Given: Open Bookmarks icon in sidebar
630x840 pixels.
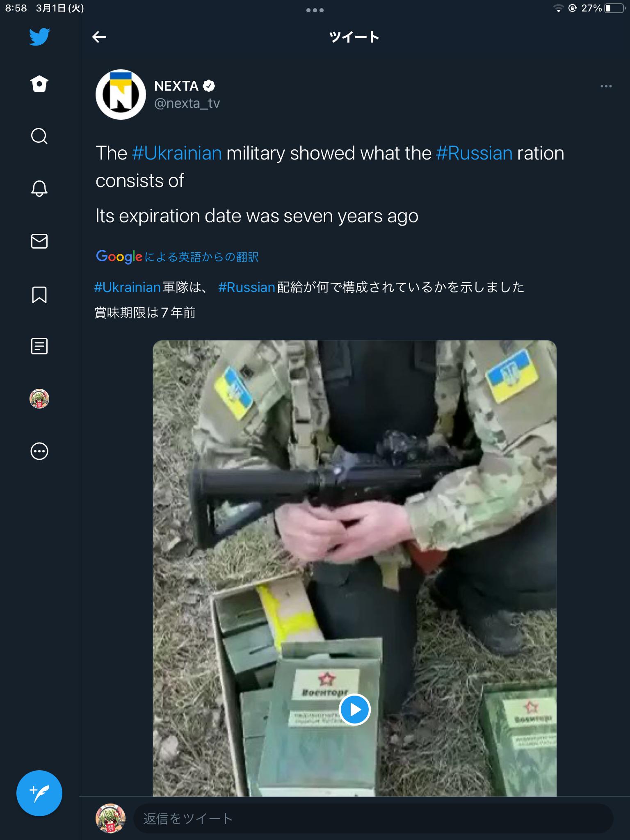Looking at the screenshot, I should tap(39, 294).
